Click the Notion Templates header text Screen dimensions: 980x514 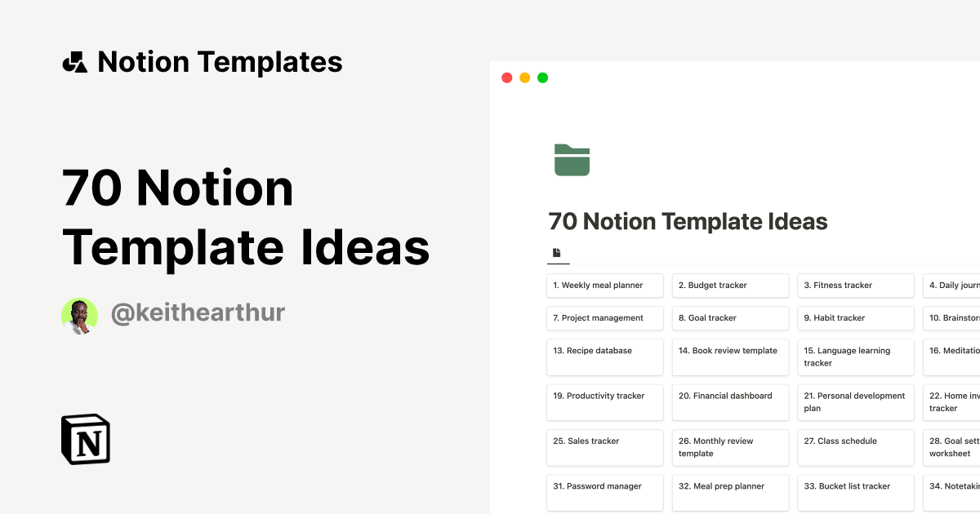tap(220, 62)
